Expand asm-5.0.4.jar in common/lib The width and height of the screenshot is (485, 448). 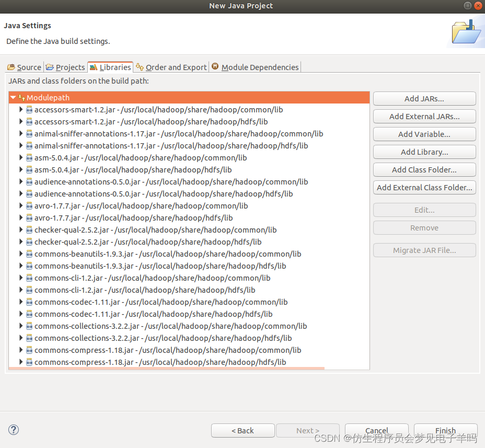tap(21, 157)
